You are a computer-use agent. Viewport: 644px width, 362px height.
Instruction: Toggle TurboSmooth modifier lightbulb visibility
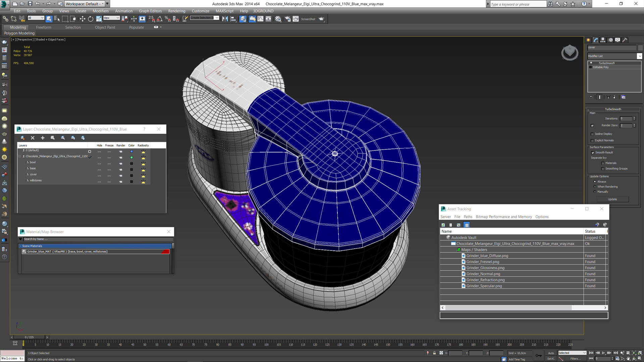[591, 63]
